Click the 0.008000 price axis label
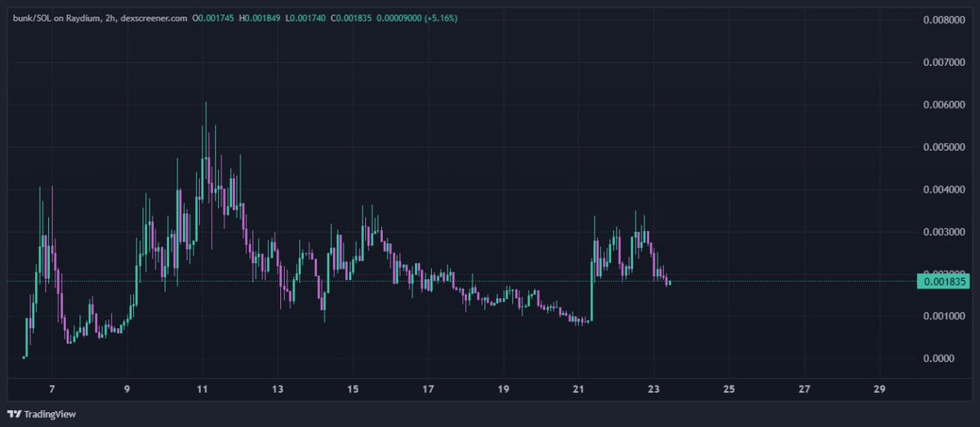This screenshot has width=980, height=427. pyautogui.click(x=944, y=20)
